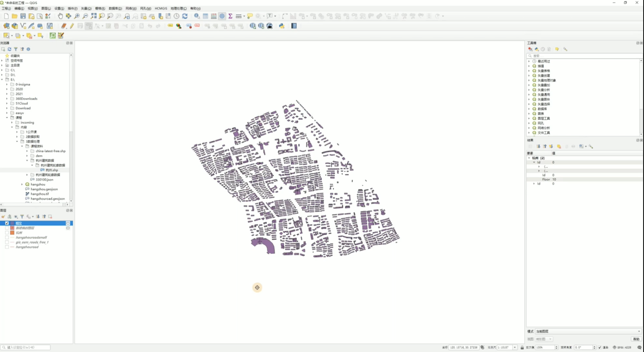Image resolution: width=644 pixels, height=352 pixels.
Task: Click the Save Project floppy icon
Action: [x=23, y=16]
